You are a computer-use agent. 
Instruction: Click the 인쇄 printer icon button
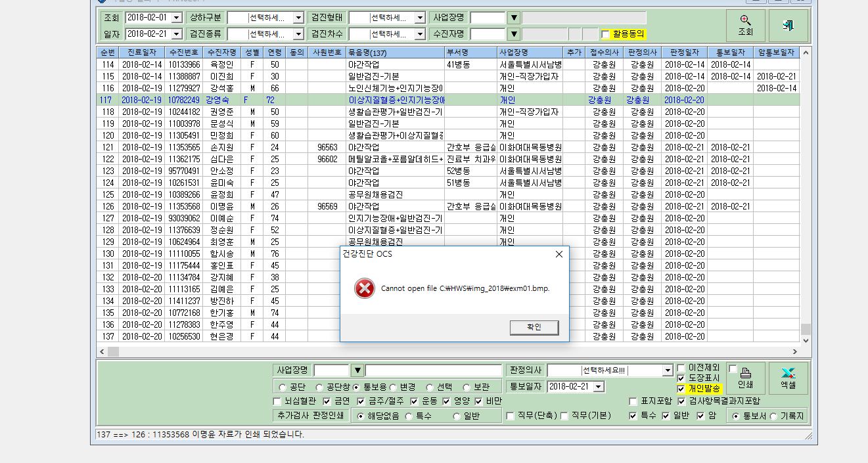click(746, 378)
